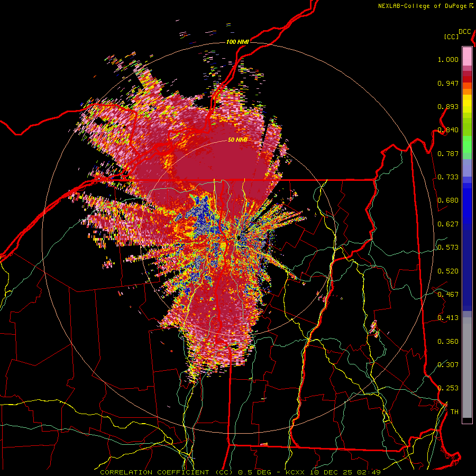
Task: Click the 0.520 legend value
Action: [x=448, y=271]
